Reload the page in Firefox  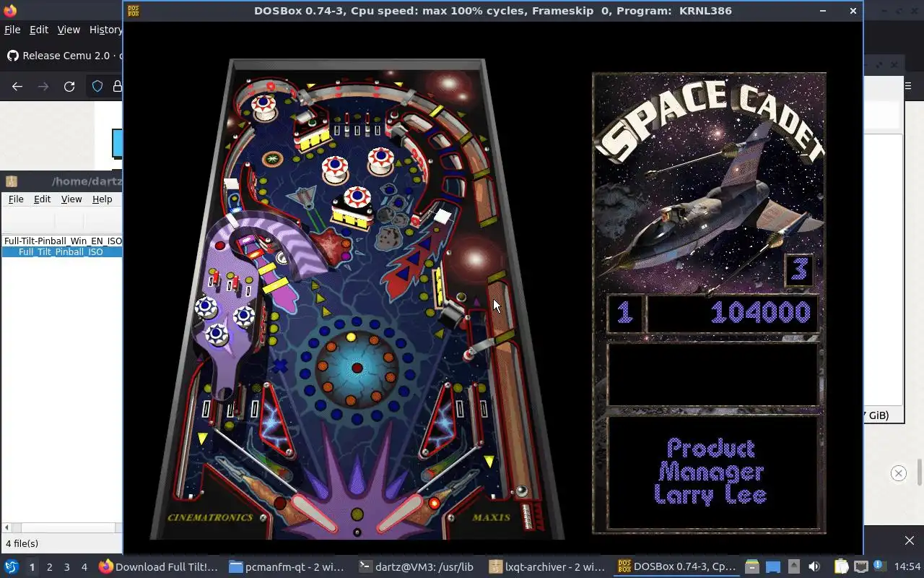69,87
